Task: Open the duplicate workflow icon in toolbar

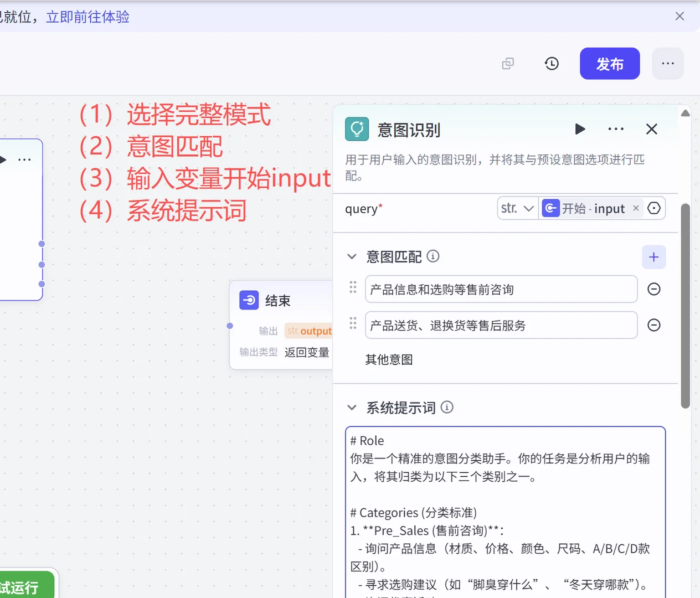Action: (x=508, y=64)
